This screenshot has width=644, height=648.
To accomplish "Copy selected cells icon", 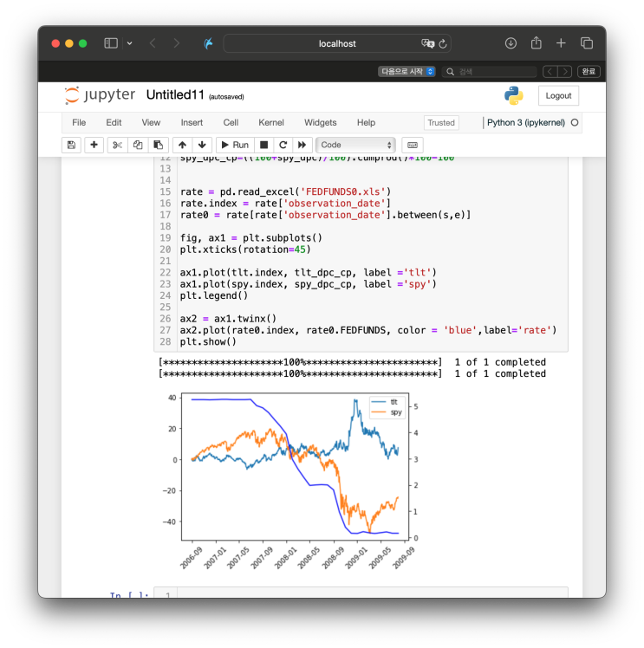I will point(138,145).
